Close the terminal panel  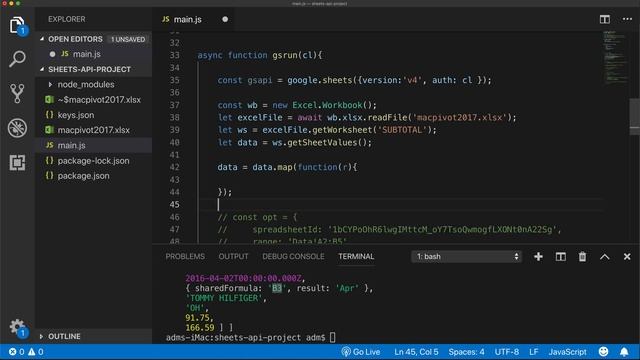pos(627,257)
